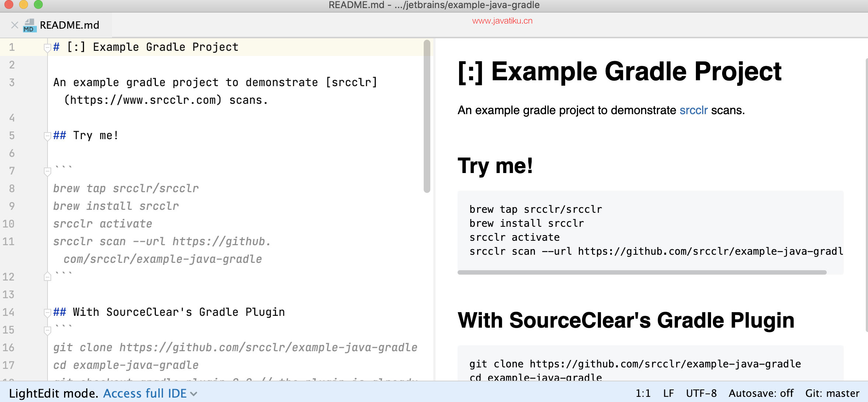Collapse the Try me! section fold marker

pos(47,136)
